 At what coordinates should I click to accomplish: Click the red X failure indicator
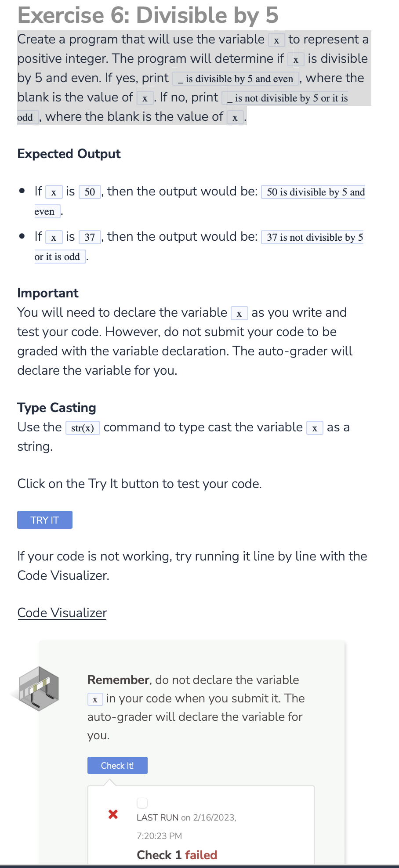pos(113,814)
